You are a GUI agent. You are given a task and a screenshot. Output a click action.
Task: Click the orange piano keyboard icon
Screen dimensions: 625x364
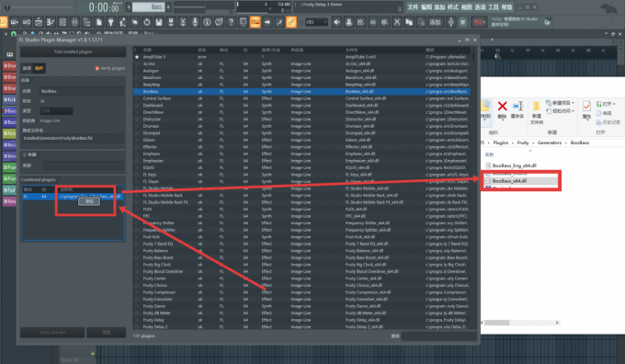pyautogui.click(x=256, y=22)
